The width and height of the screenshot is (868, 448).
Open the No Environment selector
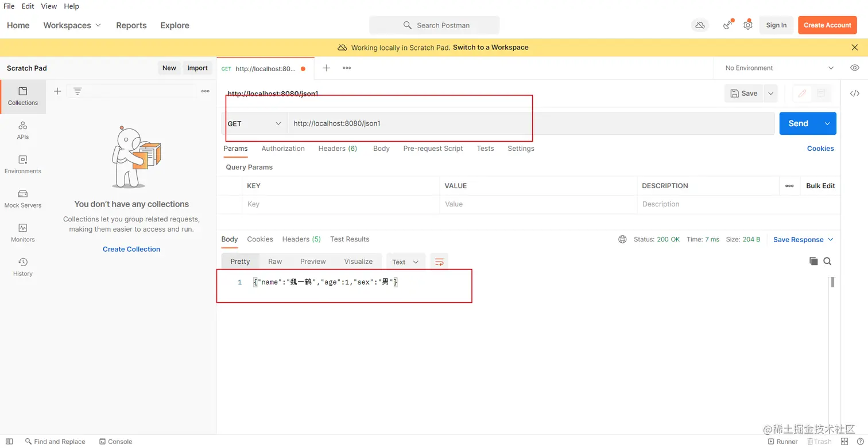779,68
